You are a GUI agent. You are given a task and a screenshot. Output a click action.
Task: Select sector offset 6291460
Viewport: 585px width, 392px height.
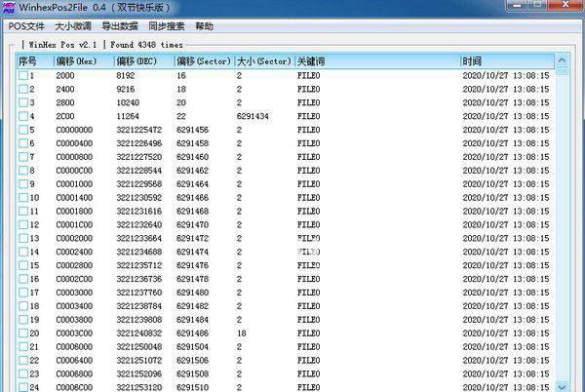pyautogui.click(x=192, y=157)
